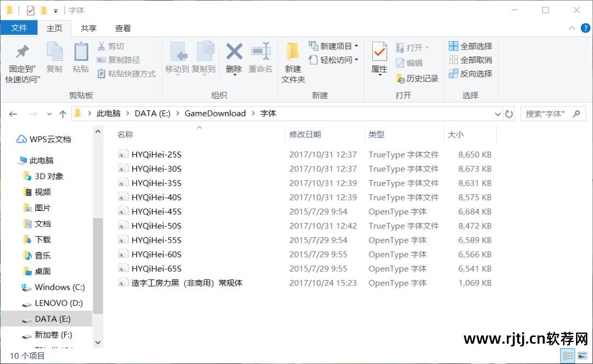Open quick access toolbar customize arrow
The image size is (593, 364).
click(55, 10)
